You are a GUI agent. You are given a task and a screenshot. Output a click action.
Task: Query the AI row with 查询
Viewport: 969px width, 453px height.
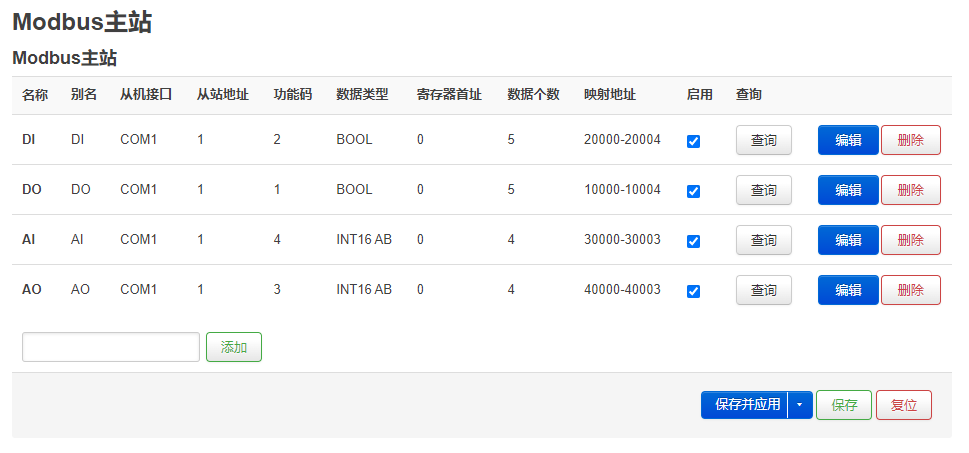(x=764, y=240)
